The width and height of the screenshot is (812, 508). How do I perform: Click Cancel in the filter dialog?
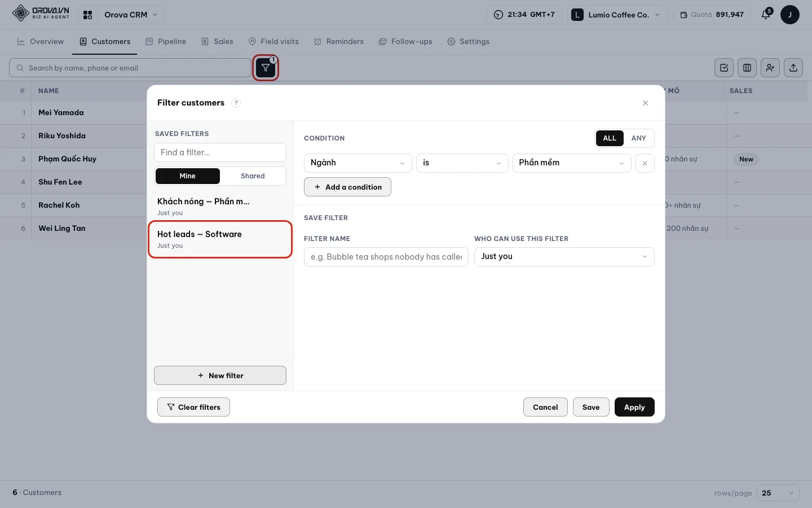click(545, 407)
